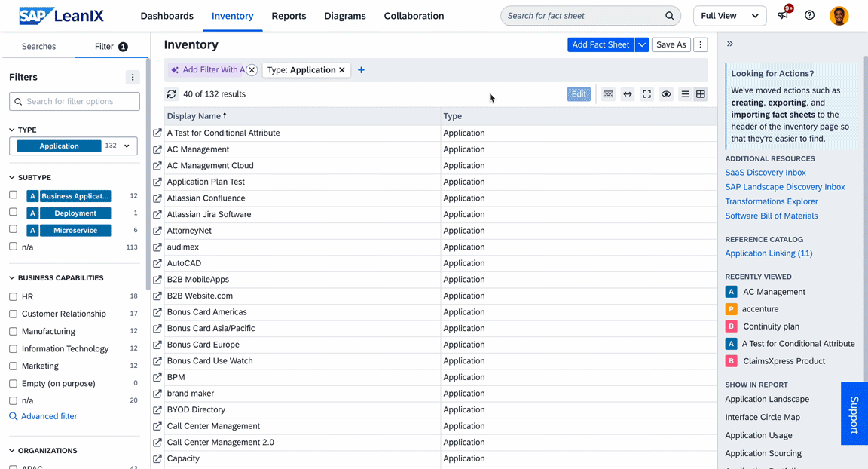Switch to the Searches tab

[x=38, y=47]
